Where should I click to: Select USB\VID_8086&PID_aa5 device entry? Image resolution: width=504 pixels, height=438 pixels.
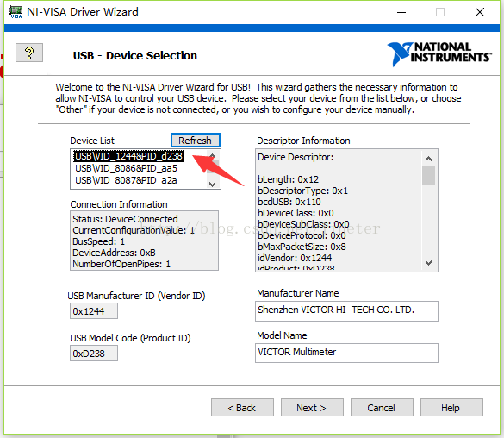[126, 168]
